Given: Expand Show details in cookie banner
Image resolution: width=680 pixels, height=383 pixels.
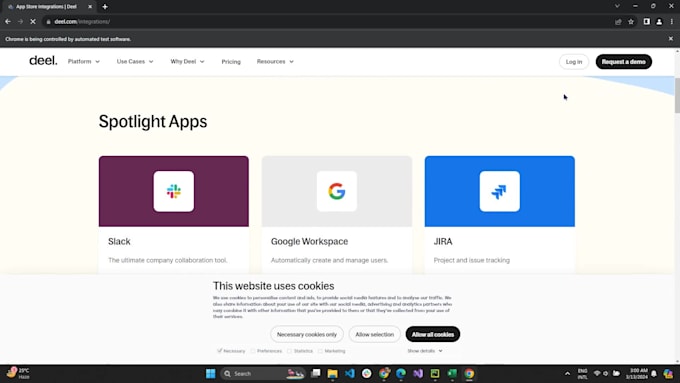Looking at the screenshot, I should pos(425,350).
